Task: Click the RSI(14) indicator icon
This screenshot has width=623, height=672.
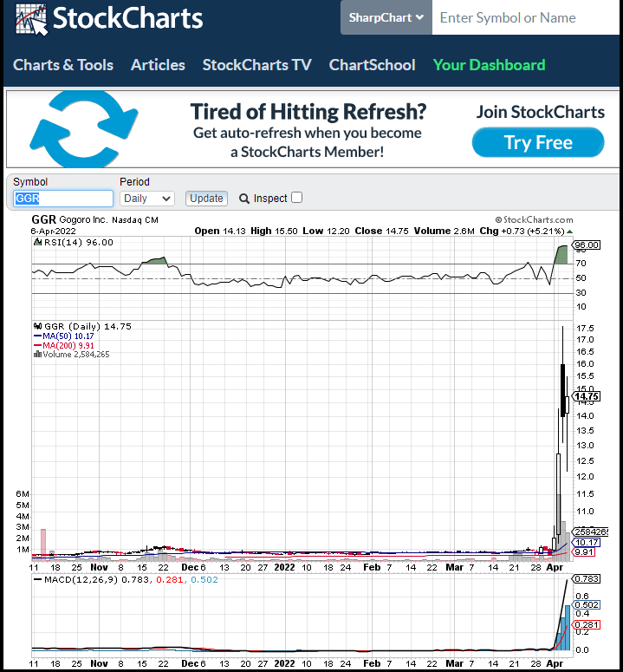Action: (37, 243)
